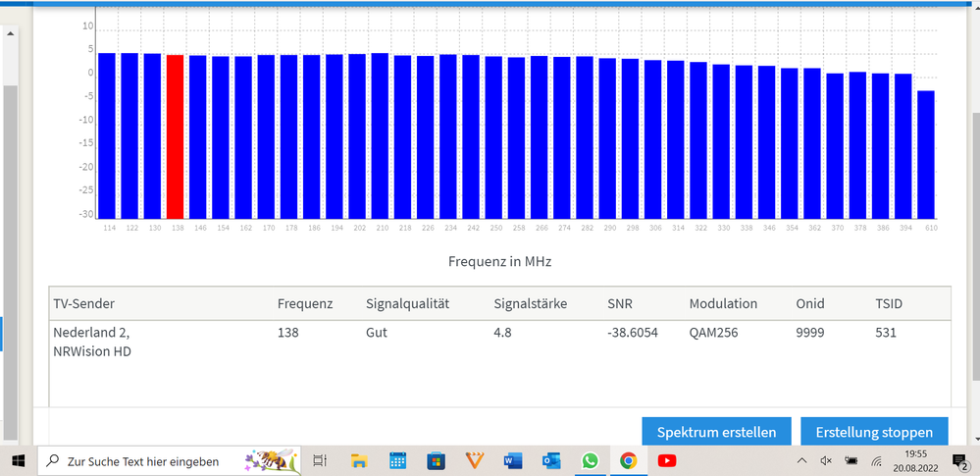
Task: Click the Erstellung stoppen button
Action: (x=874, y=432)
